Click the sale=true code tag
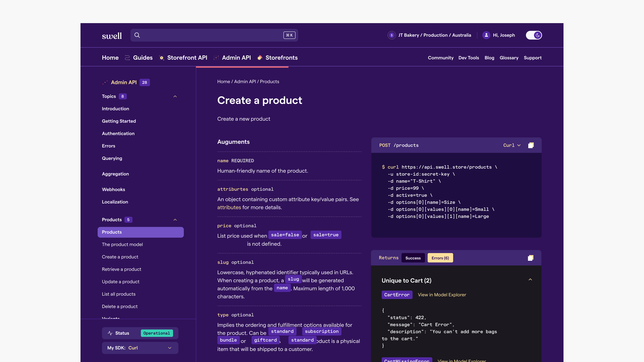The image size is (644, 362). 326,235
